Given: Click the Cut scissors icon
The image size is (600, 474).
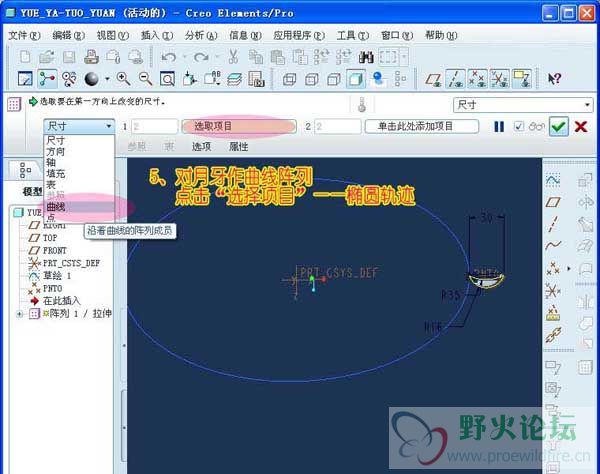Looking at the screenshot, I should [x=233, y=57].
